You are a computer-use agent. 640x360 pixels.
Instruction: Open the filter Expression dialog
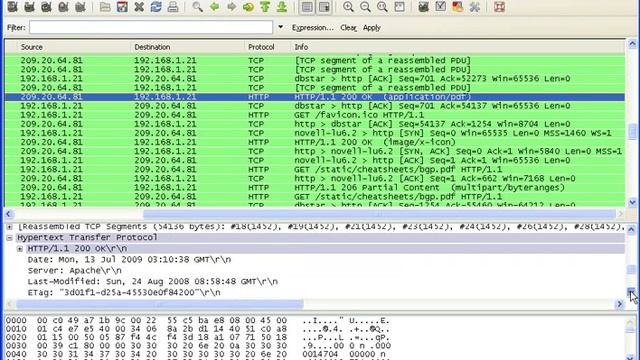(312, 28)
